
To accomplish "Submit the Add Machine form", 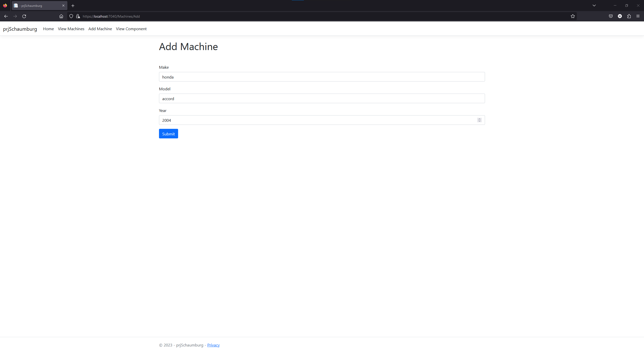I will point(168,134).
